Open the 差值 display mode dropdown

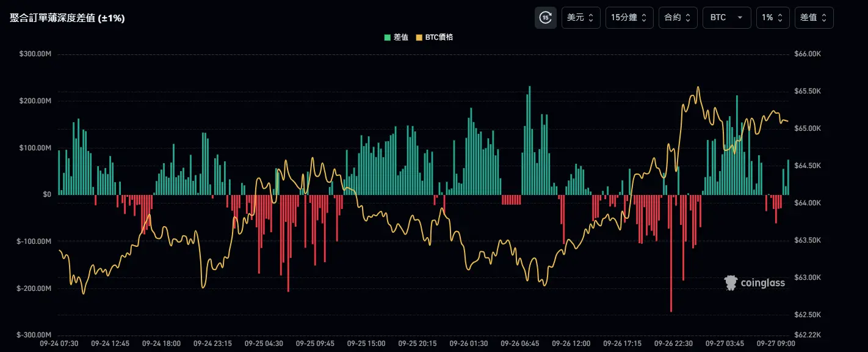click(814, 18)
